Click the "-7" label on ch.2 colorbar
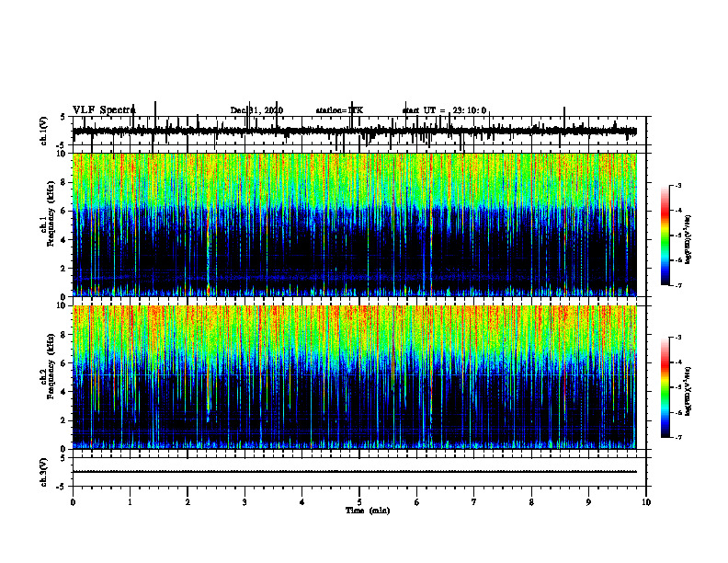Image resolution: width=728 pixels, height=563 pixels. pyautogui.click(x=677, y=437)
